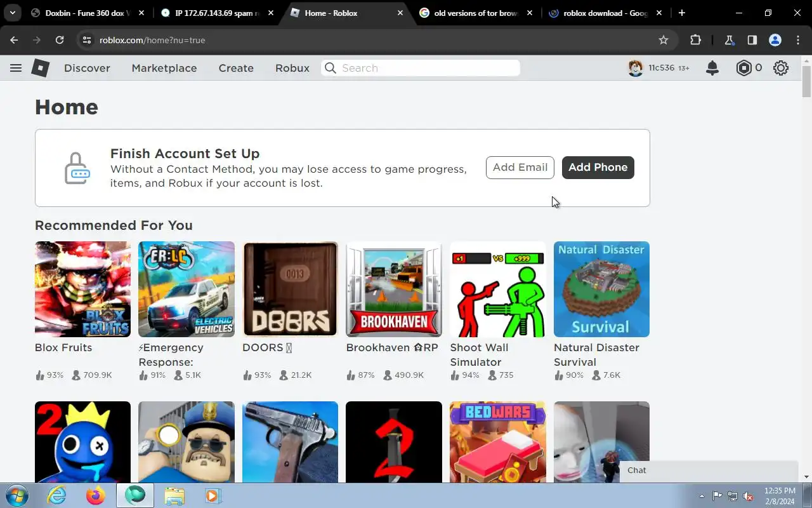Open the Create menu item
Image resolution: width=812 pixels, height=508 pixels.
pos(236,68)
